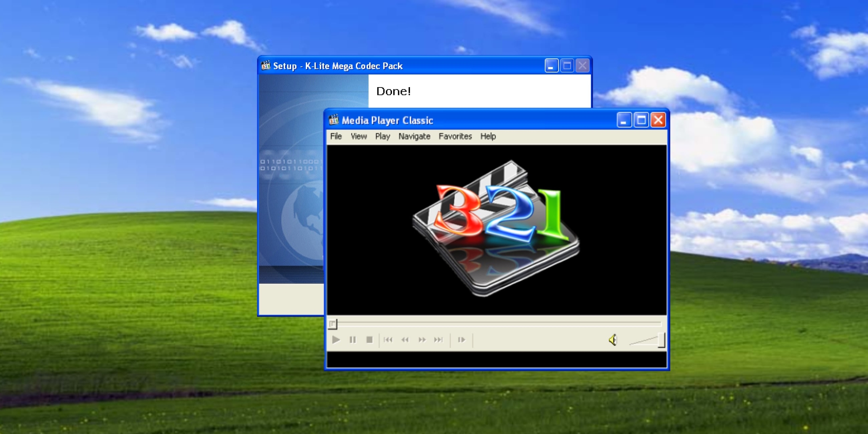Click the seek bar position thumb
This screenshot has height=434, width=868.
(x=333, y=324)
